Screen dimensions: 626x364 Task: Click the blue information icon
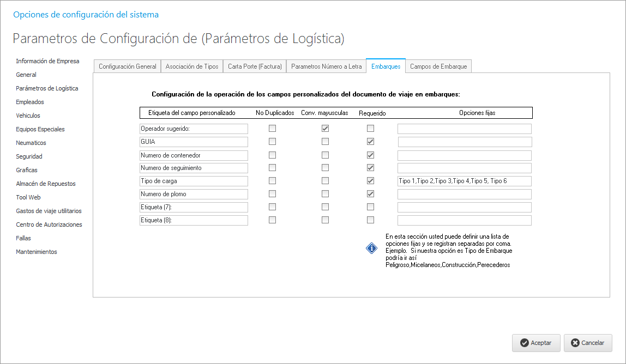pos(371,248)
